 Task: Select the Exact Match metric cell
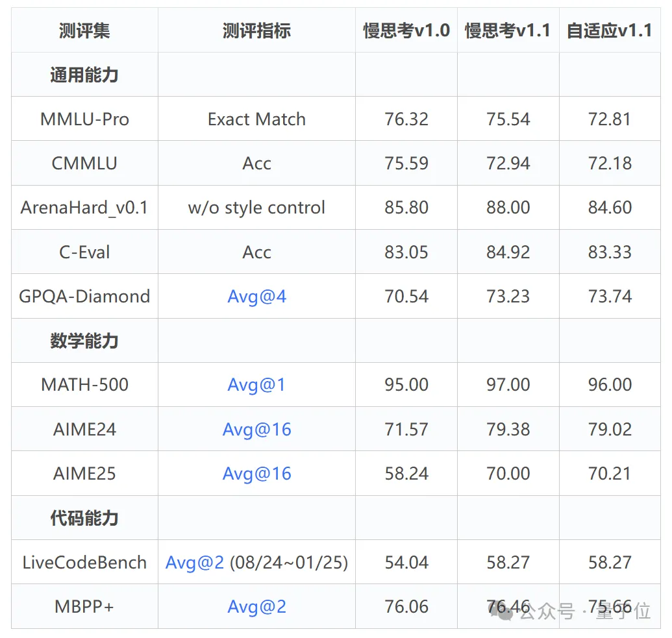[x=256, y=119]
